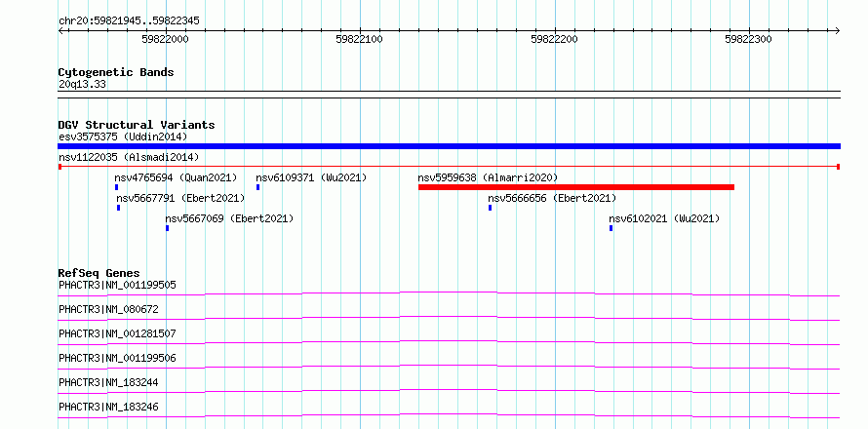Click the blue marker under nsv5667791
Image resolution: width=868 pixels, height=429 pixels.
[x=118, y=208]
